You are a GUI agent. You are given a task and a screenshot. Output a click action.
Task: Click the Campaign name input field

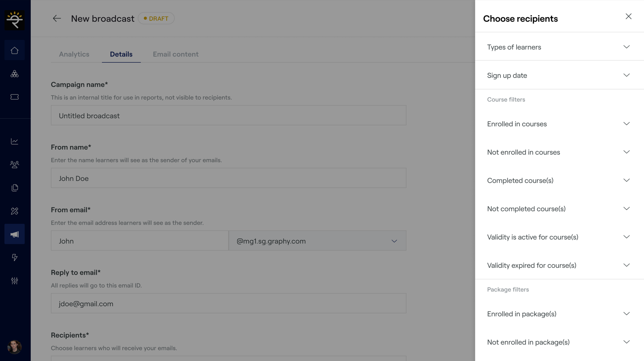tap(229, 116)
